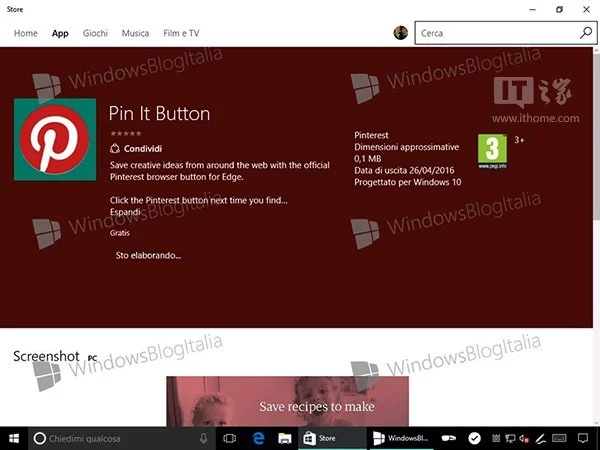Go to the Film e TV tab
The image size is (600, 450).
click(181, 33)
